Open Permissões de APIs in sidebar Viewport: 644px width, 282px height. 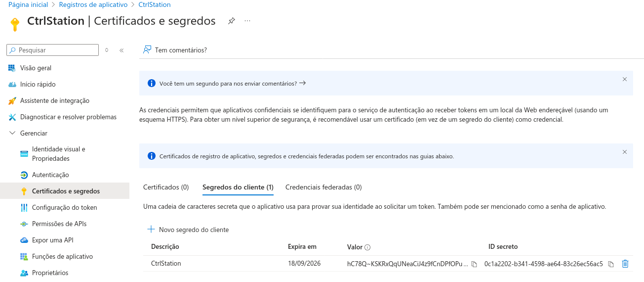point(59,224)
